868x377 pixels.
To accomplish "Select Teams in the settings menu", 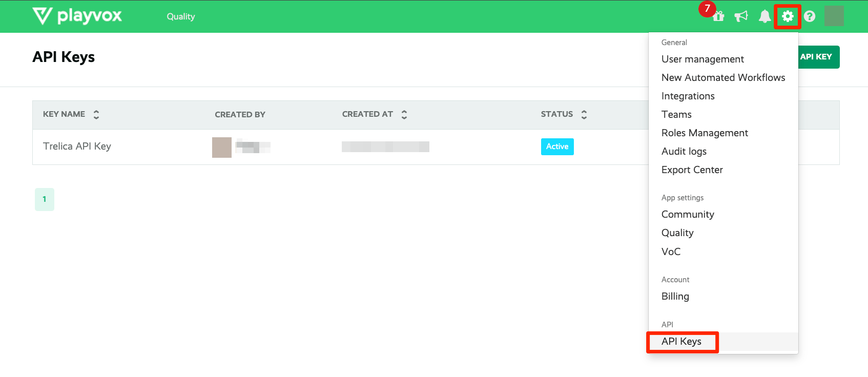I will [676, 115].
